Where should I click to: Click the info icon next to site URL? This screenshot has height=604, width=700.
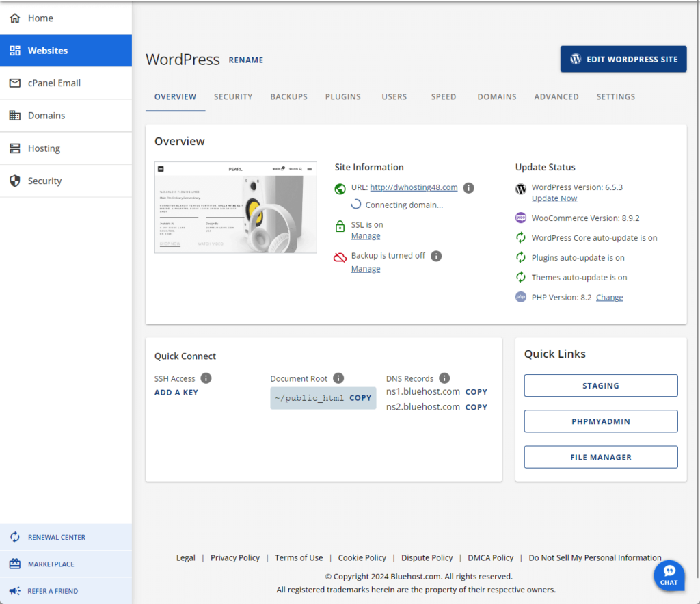tap(468, 187)
